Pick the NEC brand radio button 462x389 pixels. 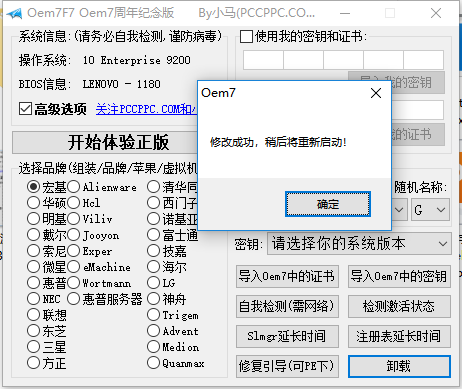pos(33,299)
